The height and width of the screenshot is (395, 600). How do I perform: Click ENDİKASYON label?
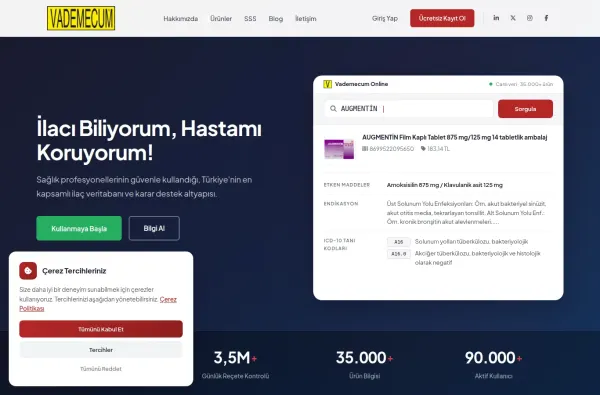[x=341, y=204]
